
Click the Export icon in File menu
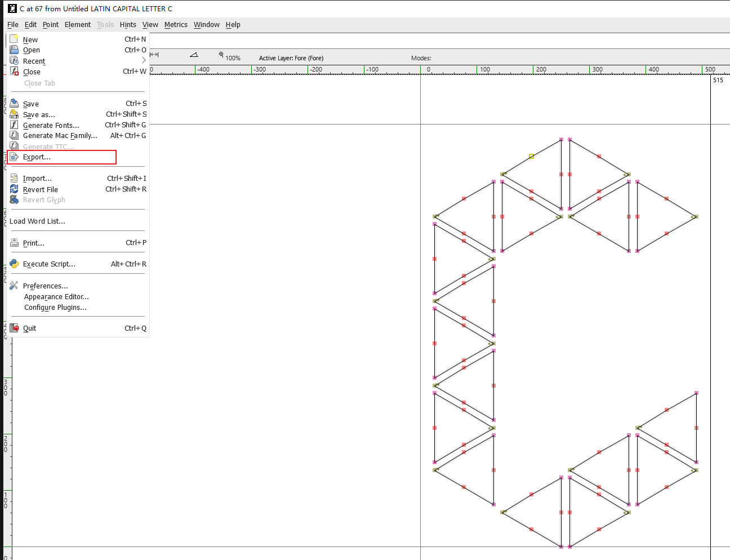point(14,157)
